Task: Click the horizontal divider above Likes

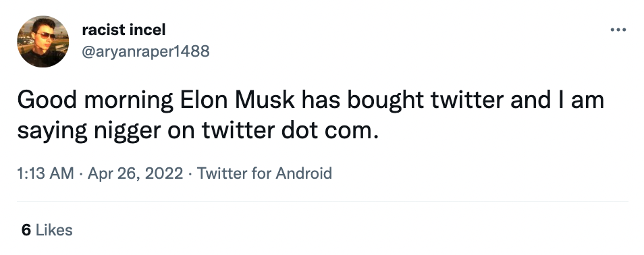Action: tap(323, 201)
